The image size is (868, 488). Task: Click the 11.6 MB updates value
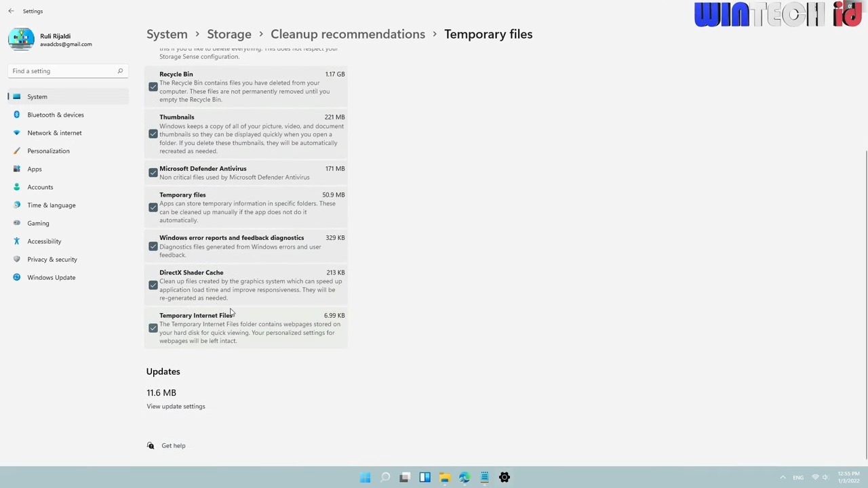[x=161, y=392]
